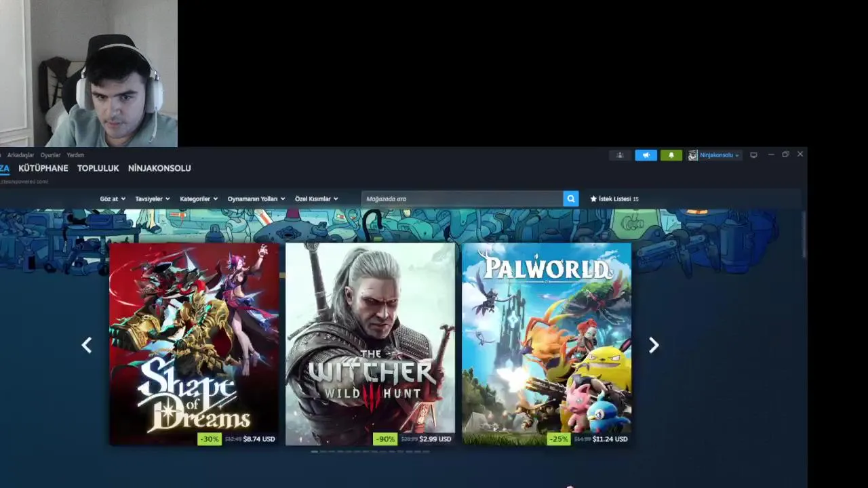Open the Özel Kısımlar dropdown
Viewport: 868px width, 488px height.
317,199
